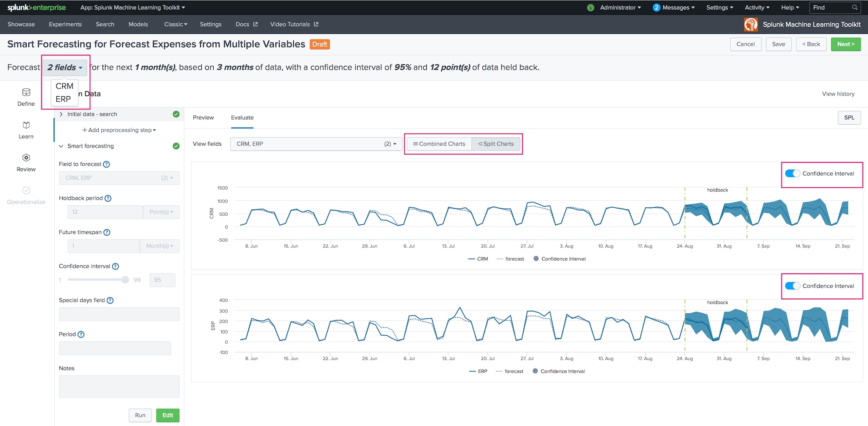
Task: Open the SPL button
Action: click(849, 118)
